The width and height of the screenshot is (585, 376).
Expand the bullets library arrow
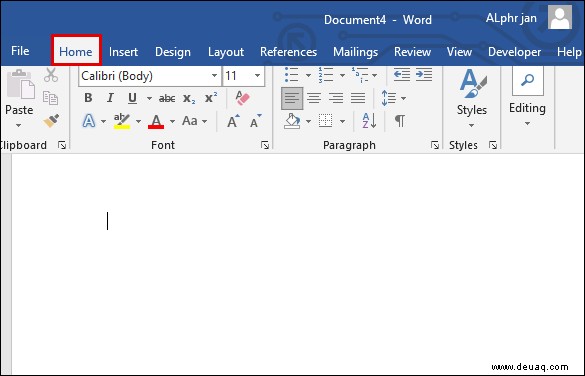(x=308, y=75)
